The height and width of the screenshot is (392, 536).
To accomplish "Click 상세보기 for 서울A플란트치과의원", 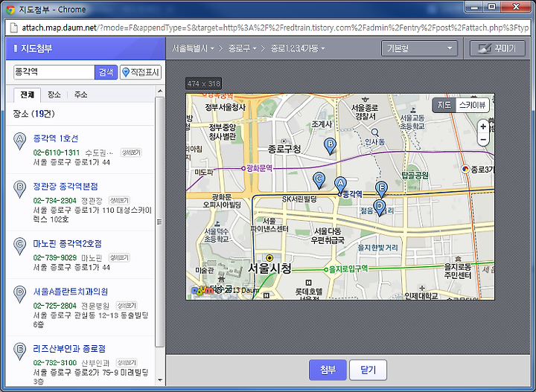I will [x=127, y=305].
